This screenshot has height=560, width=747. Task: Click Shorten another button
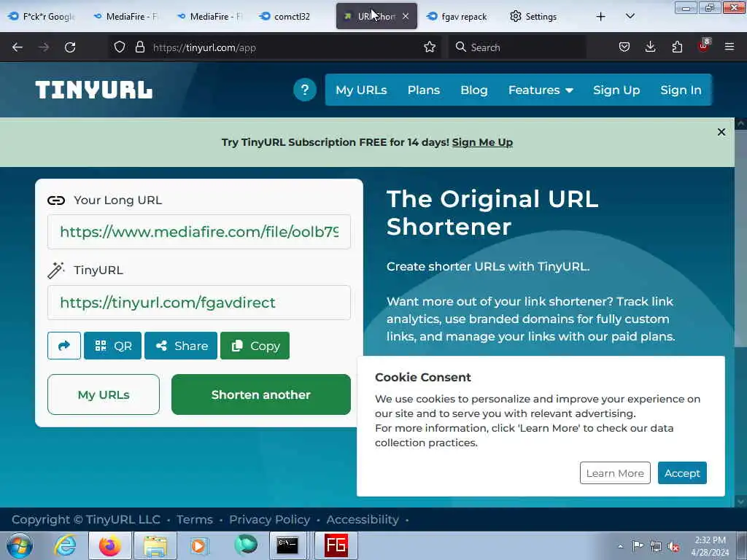coord(261,394)
